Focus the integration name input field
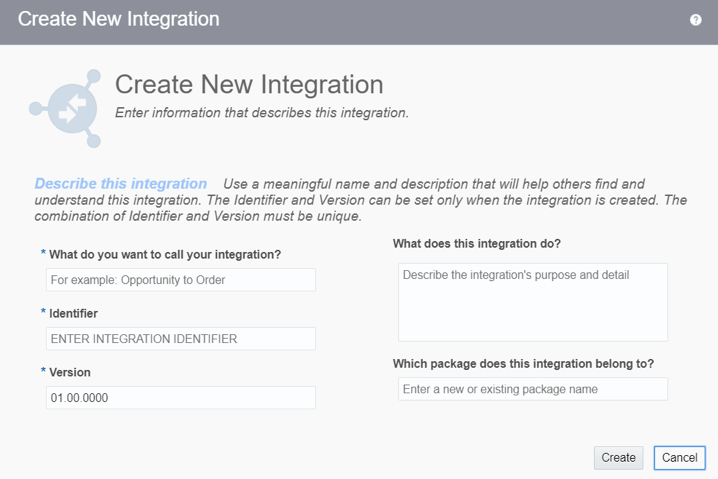This screenshot has height=479, width=718. (x=180, y=280)
